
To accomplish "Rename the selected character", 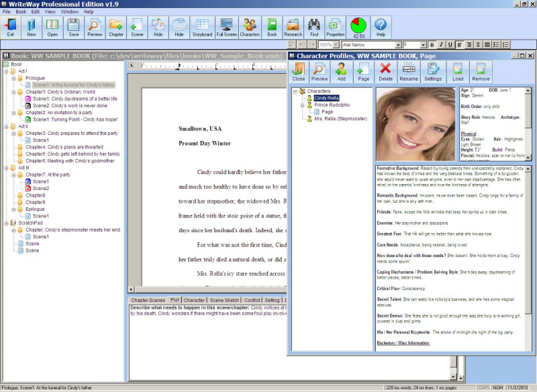I will click(x=409, y=72).
